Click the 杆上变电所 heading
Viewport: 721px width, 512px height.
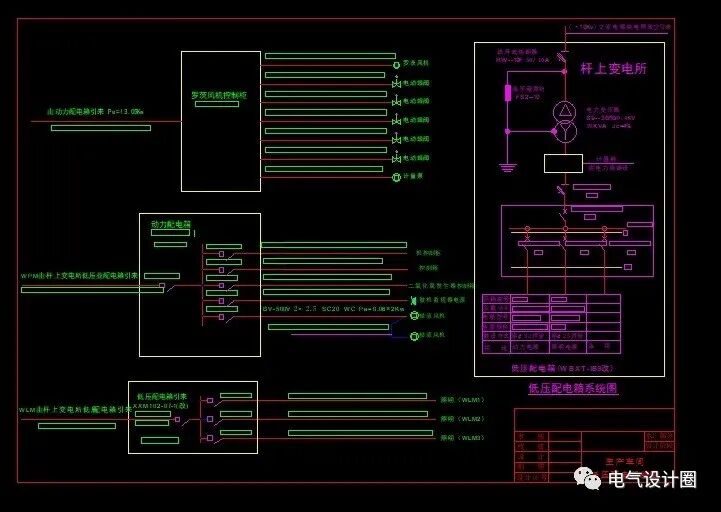[x=613, y=69]
